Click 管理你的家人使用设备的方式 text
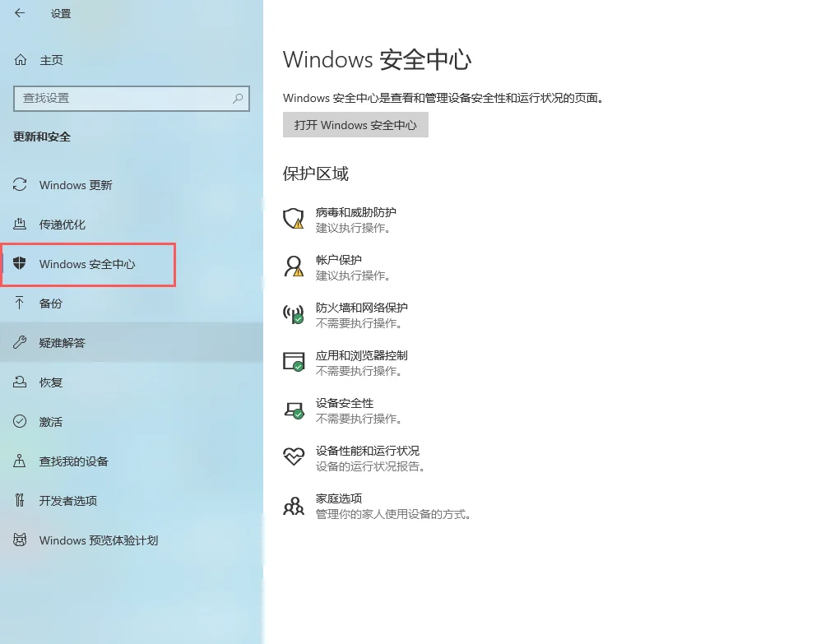Image resolution: width=830 pixels, height=644 pixels. [393, 514]
